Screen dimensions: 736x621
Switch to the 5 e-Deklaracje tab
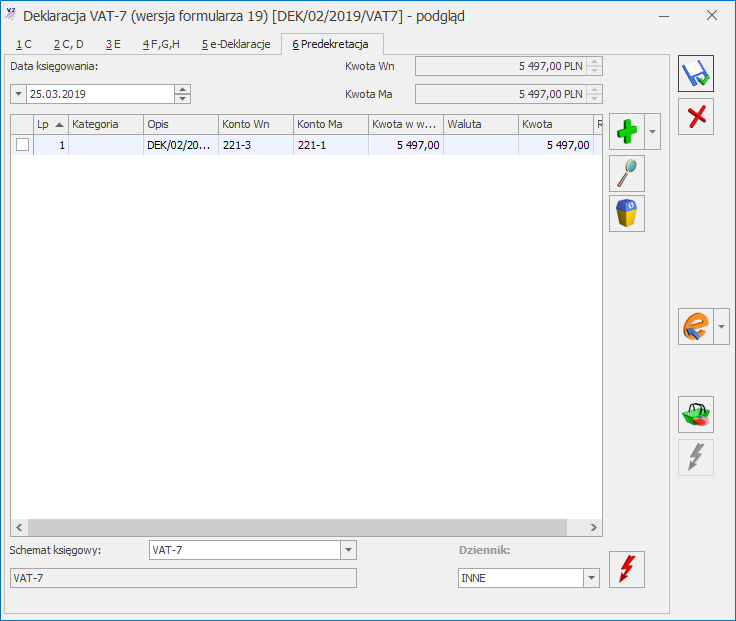[x=236, y=44]
